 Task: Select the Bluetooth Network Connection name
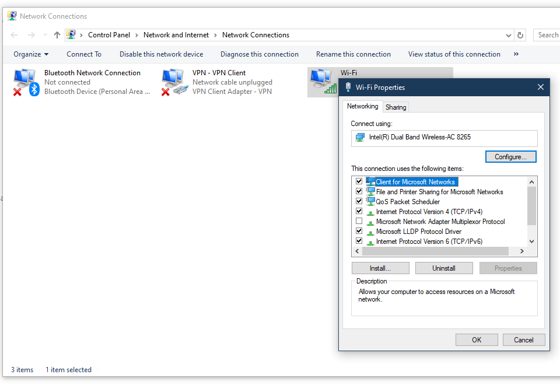[x=92, y=73]
